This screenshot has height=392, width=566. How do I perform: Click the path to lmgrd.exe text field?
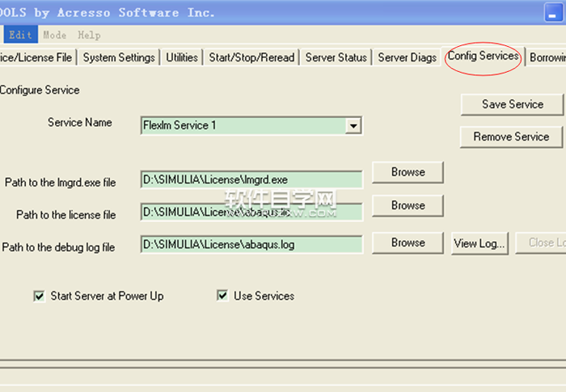tap(251, 179)
